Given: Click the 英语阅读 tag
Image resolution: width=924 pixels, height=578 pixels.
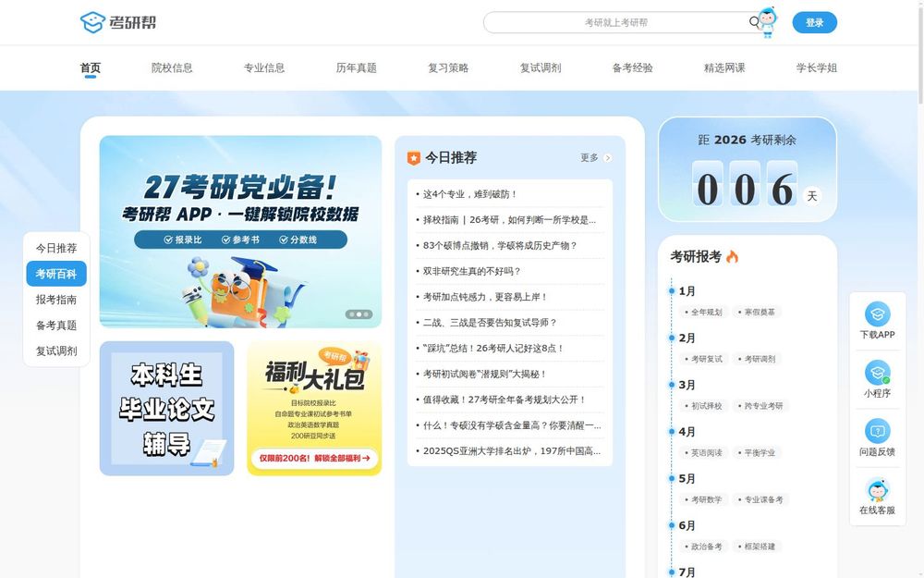Looking at the screenshot, I should click(704, 453).
